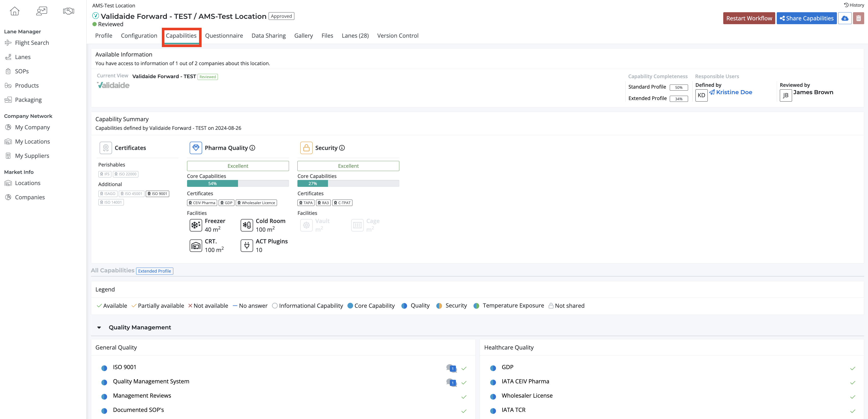
Task: Click the Validaide company logo
Action: point(113,85)
